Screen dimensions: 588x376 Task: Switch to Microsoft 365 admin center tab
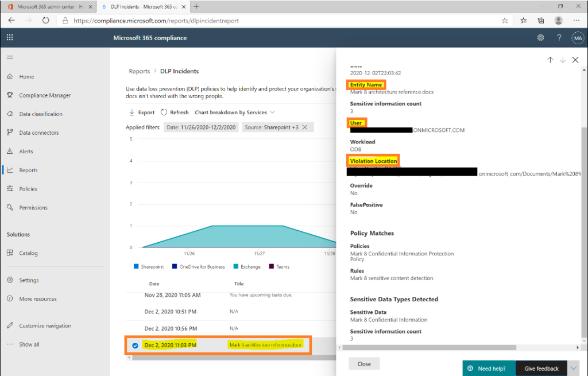48,6
